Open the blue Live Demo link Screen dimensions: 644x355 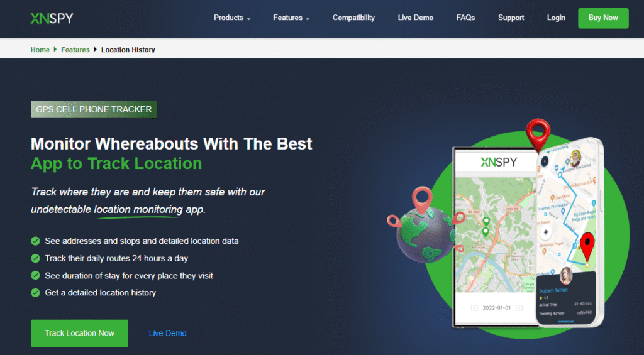(x=167, y=333)
